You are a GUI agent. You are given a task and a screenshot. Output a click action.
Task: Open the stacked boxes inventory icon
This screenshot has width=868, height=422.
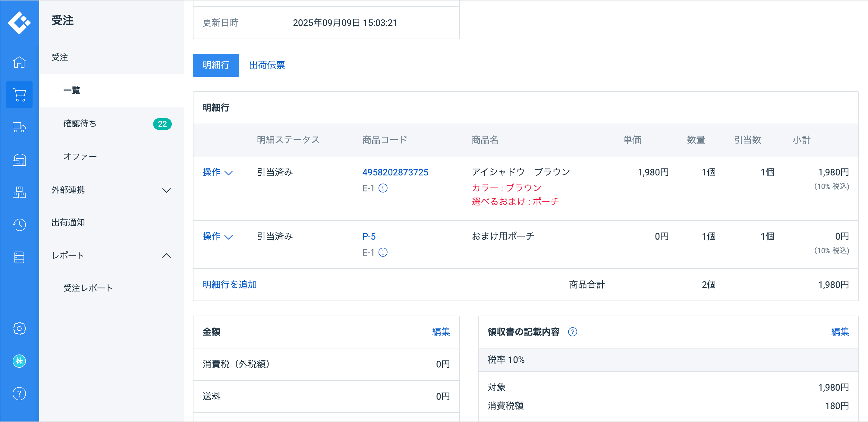coord(19,192)
